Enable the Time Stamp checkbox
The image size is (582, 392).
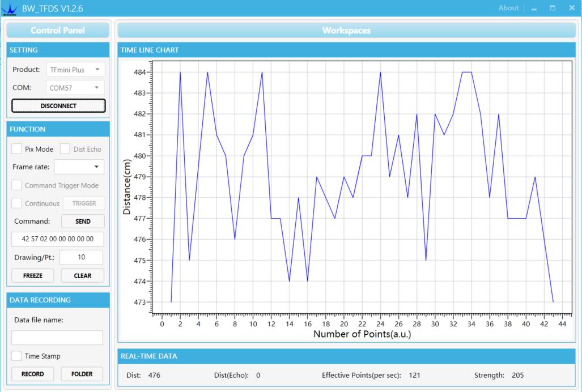pos(16,356)
